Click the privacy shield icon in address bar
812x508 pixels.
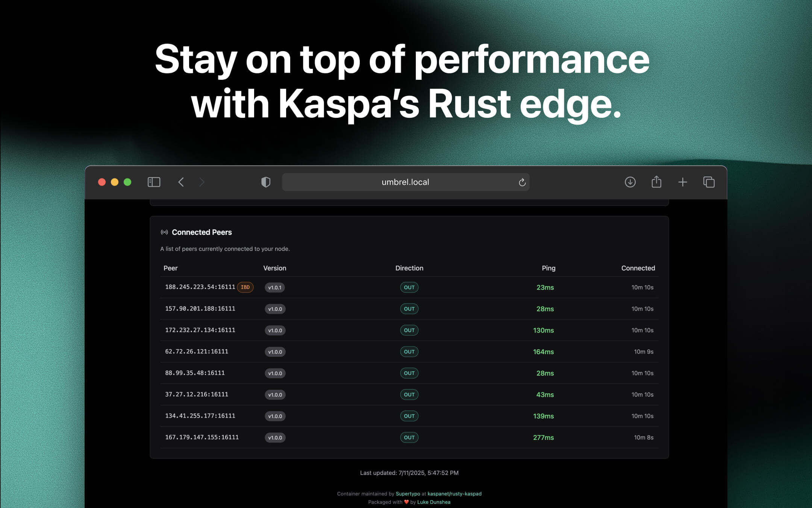coord(266,182)
